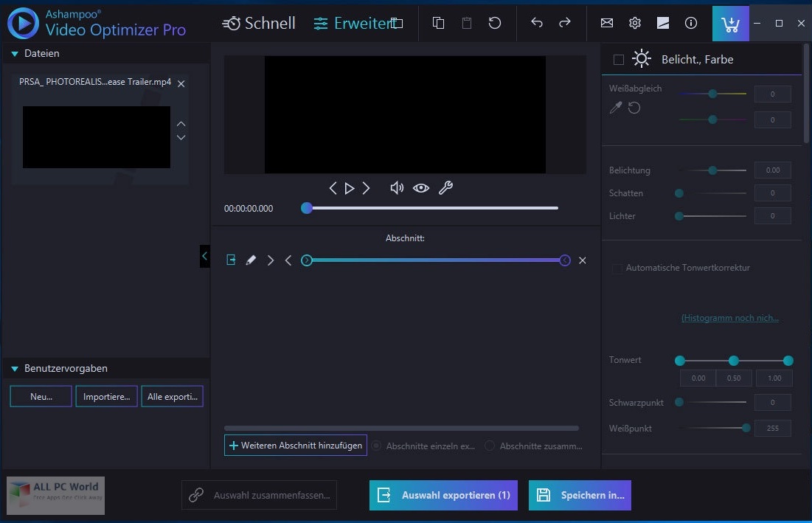Open the wrench tools icon
This screenshot has width=812, height=523.
tap(445, 188)
